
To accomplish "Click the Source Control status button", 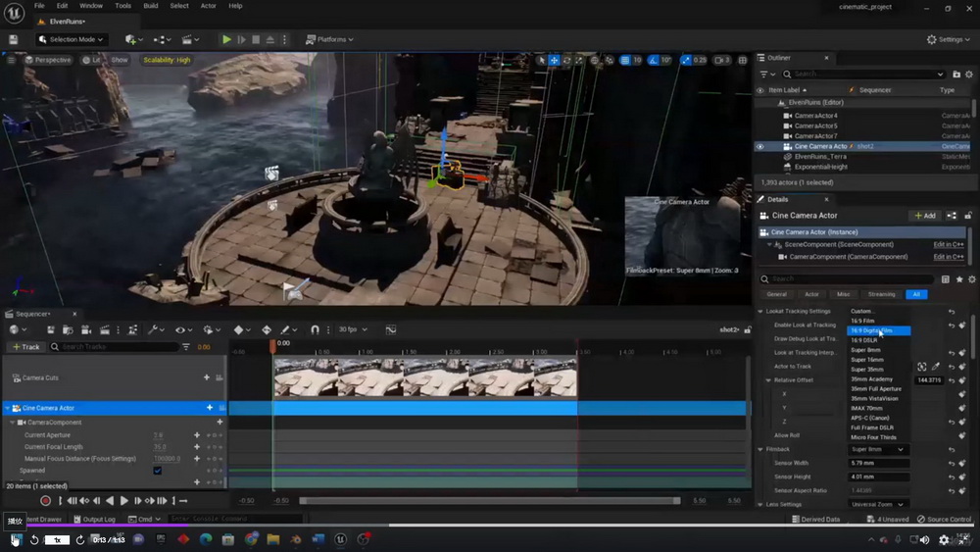I will [944, 519].
